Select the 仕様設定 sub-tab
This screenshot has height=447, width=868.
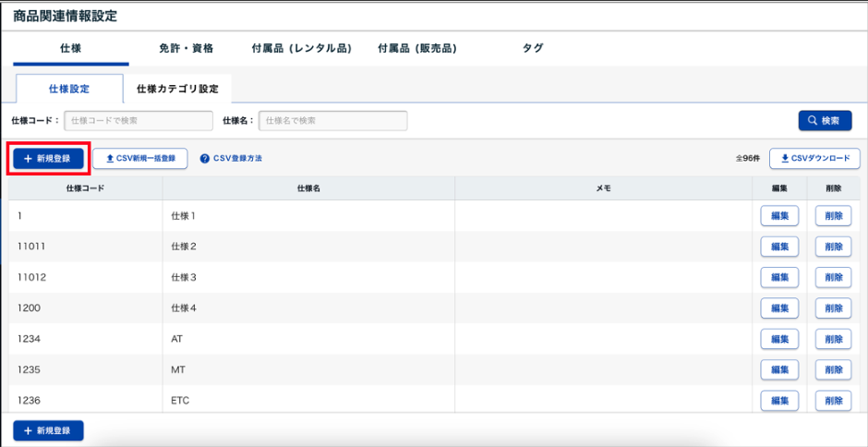click(69, 90)
